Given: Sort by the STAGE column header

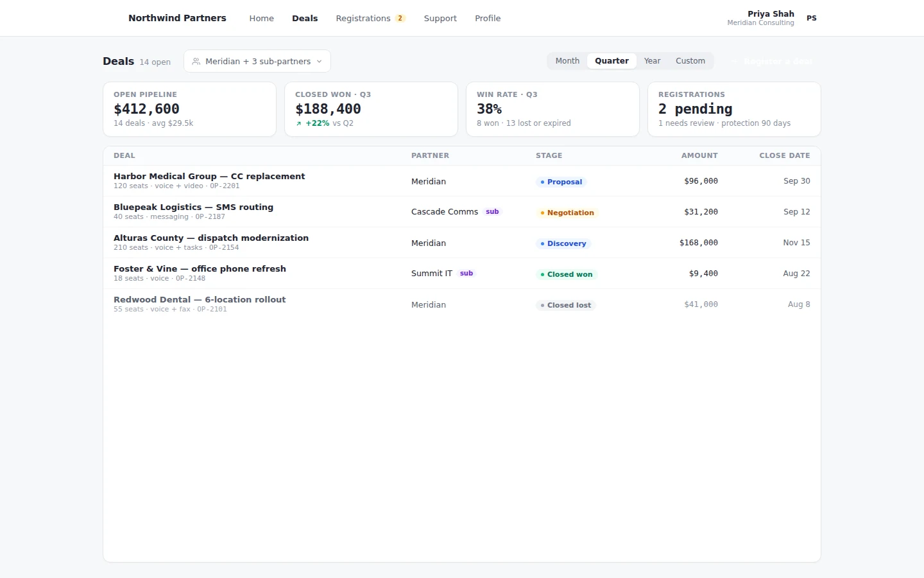Looking at the screenshot, I should tap(549, 155).
